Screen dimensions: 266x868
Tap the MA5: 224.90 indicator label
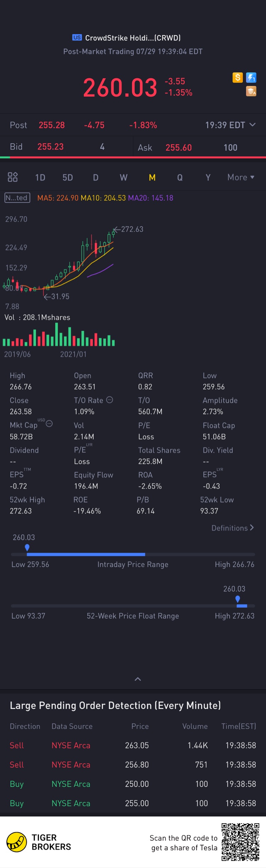coord(58,198)
